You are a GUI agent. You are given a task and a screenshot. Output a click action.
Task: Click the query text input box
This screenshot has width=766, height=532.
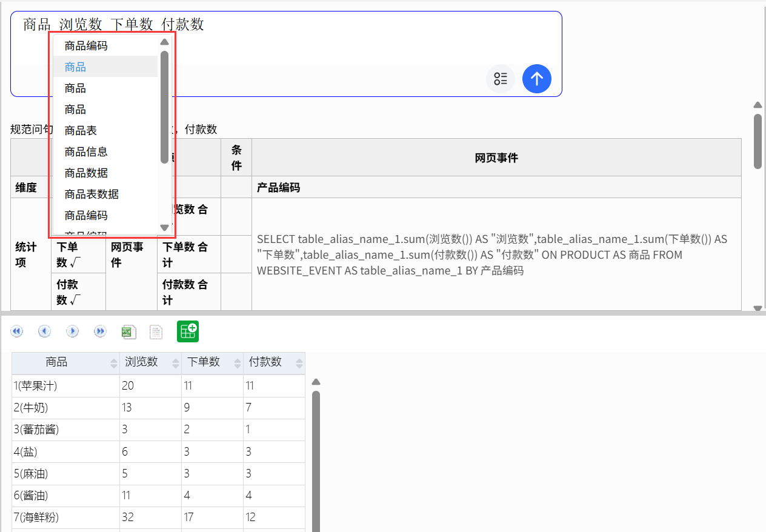286,53
